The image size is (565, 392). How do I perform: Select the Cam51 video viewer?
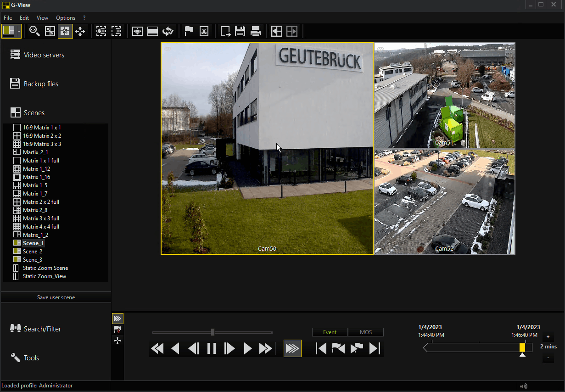(444, 95)
